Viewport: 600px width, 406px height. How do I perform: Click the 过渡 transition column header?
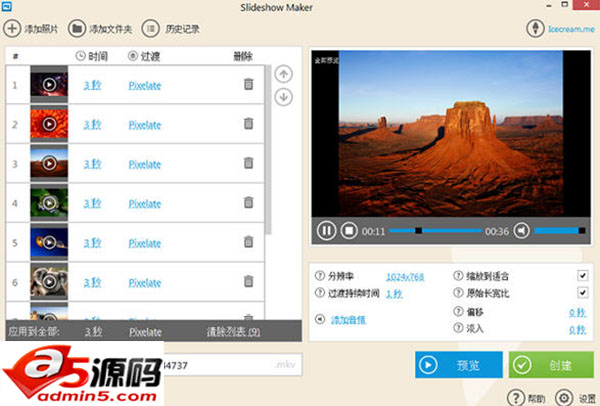tap(144, 56)
